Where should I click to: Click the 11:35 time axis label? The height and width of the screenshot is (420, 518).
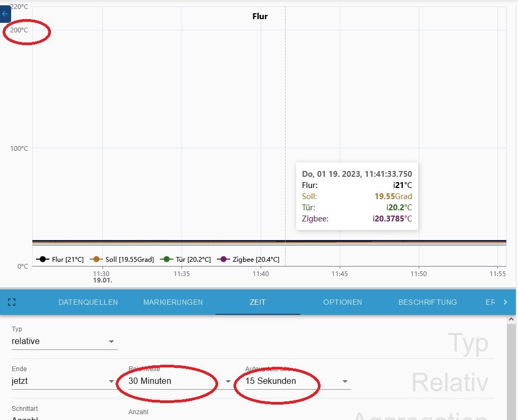(182, 273)
